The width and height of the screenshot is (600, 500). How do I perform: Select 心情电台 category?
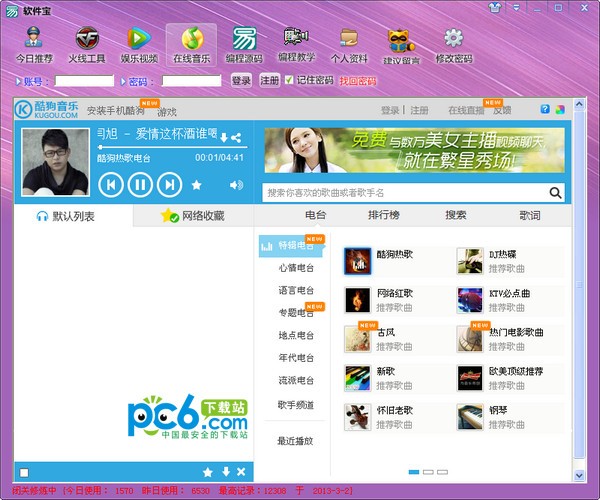(x=296, y=268)
